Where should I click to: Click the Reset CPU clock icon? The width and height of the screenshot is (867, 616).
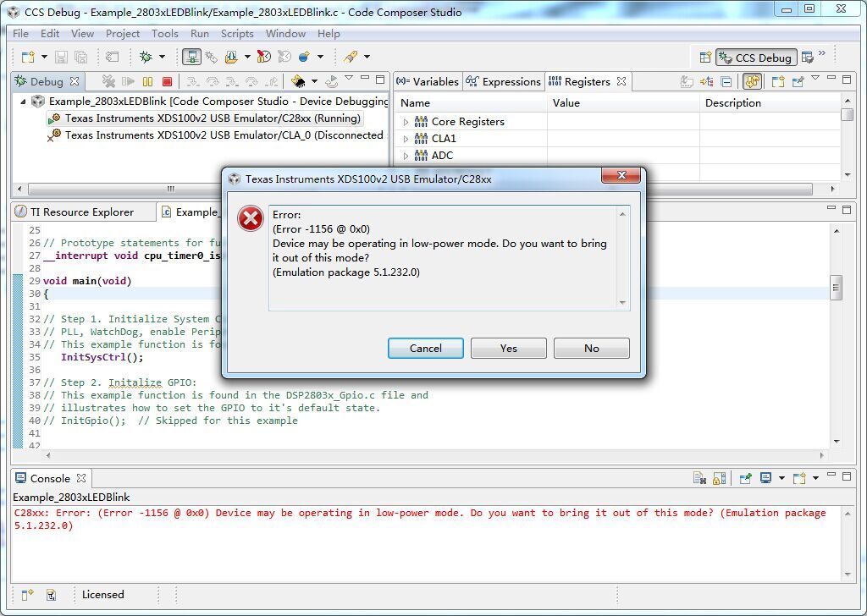(264, 57)
